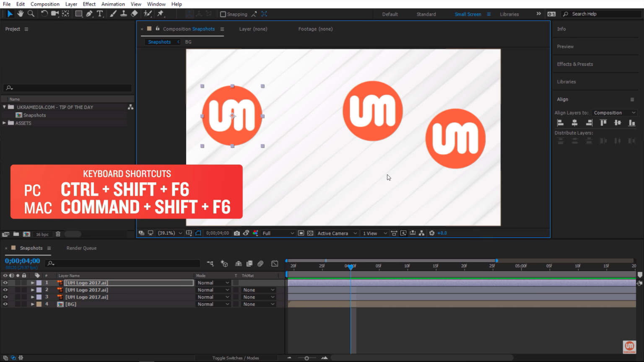Click the timeline zoom slider
Screen dimensions: 644x362
coord(306,358)
